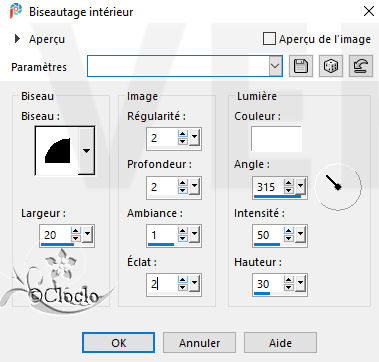Open the Éclat slider popup arrow
This screenshot has height=362, width=379.
pos(194,284)
